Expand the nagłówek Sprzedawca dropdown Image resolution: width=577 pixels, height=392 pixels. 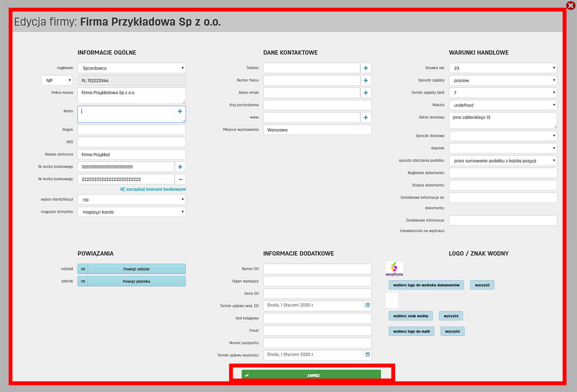[131, 68]
